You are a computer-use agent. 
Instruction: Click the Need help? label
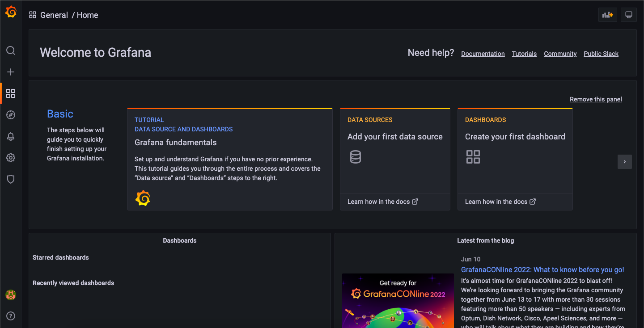click(431, 53)
